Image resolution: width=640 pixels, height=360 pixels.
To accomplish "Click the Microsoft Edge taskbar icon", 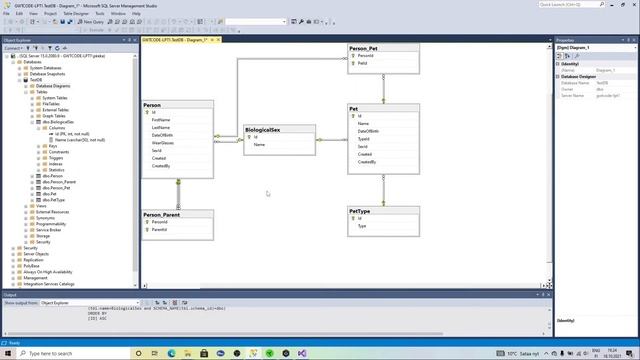I will click(x=171, y=353).
